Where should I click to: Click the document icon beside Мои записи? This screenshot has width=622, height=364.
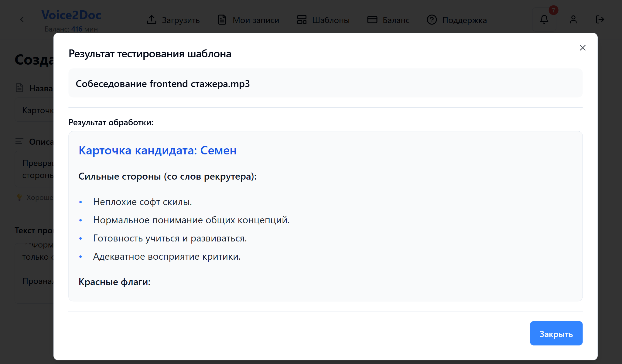[x=222, y=20]
